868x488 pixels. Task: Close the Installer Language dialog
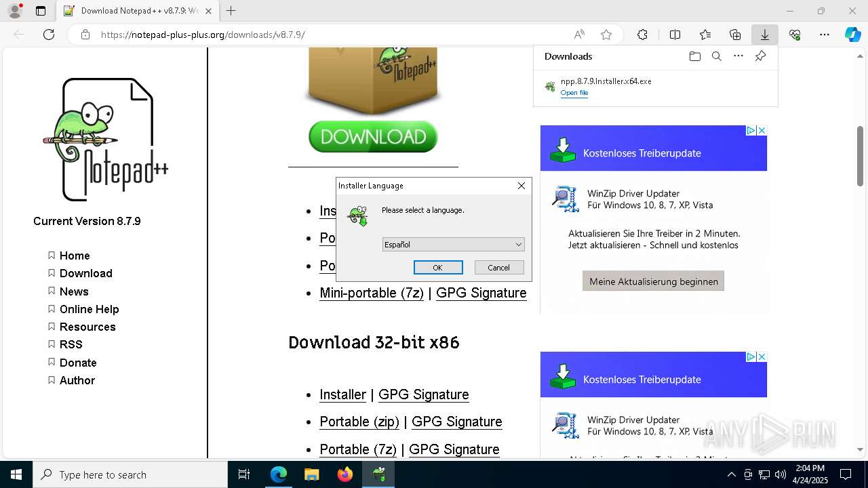click(521, 186)
